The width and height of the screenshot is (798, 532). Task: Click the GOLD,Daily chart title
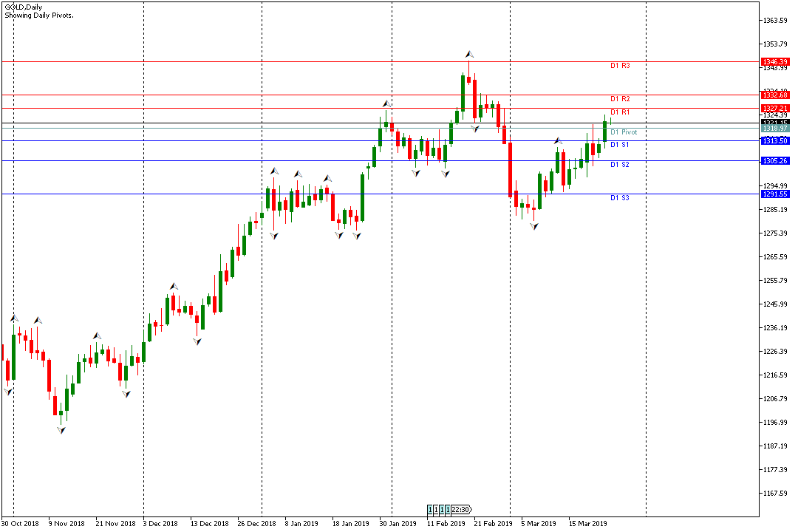[25, 6]
